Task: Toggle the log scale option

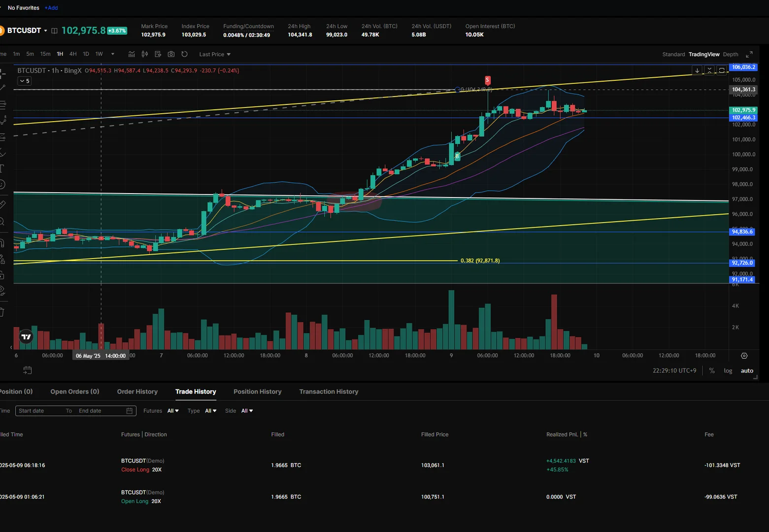Action: tap(728, 371)
